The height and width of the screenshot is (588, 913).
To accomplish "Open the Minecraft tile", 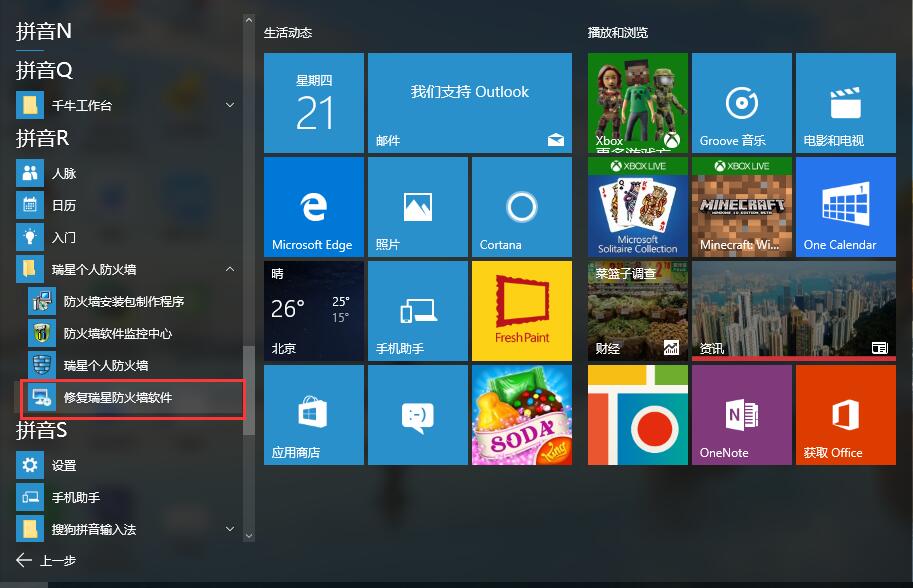I will point(742,207).
